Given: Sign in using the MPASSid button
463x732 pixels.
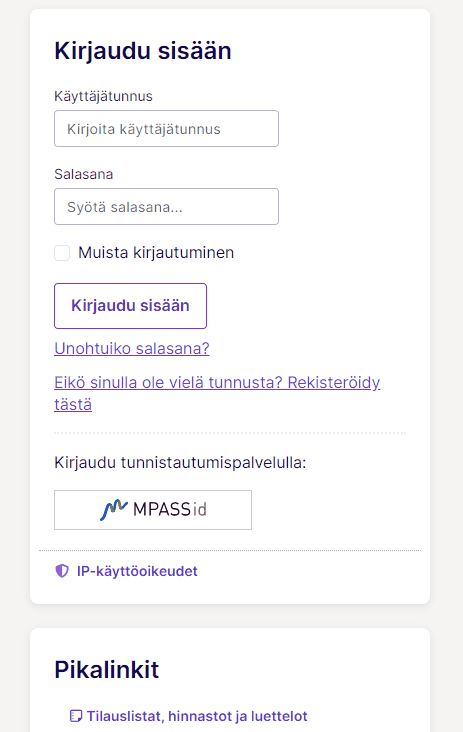Looking at the screenshot, I should [153, 510].
